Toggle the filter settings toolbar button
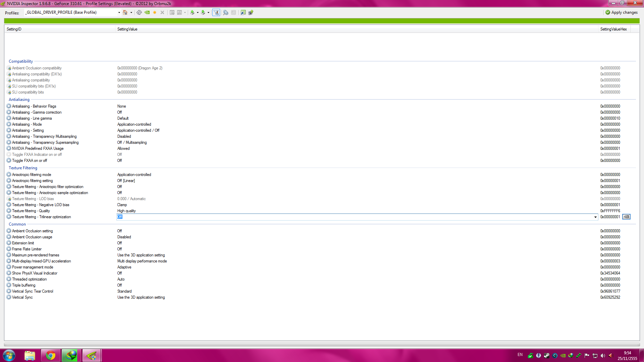 (216, 13)
